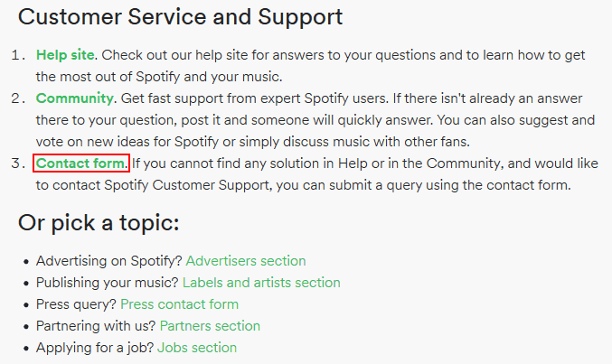Go to the Advertisers section link

point(246,261)
